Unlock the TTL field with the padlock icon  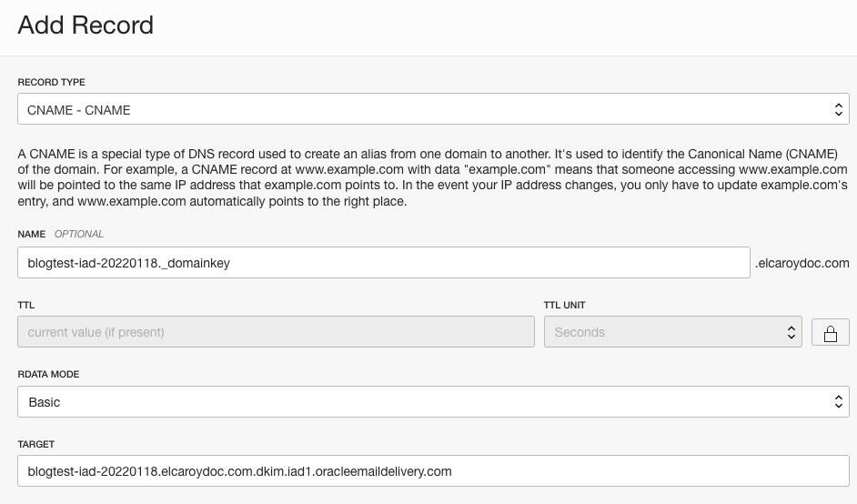(x=831, y=332)
